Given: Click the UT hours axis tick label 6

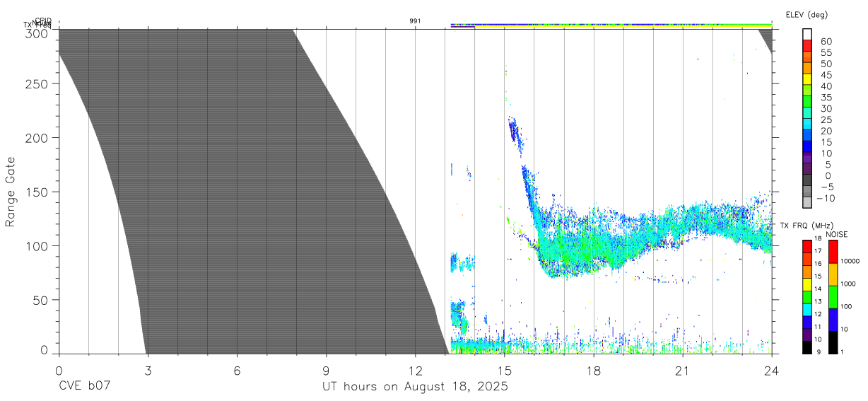Looking at the screenshot, I should [x=237, y=370].
